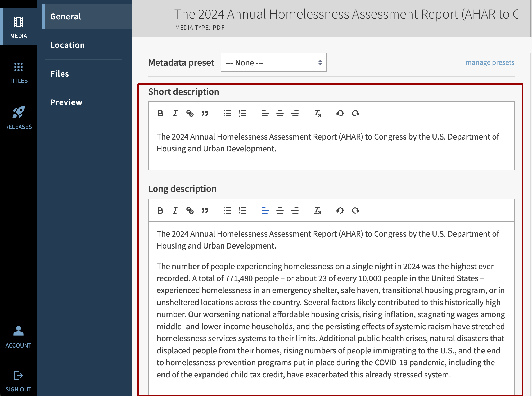Switch to the Files tab
Screen dimensions: 532x396
coord(59,74)
